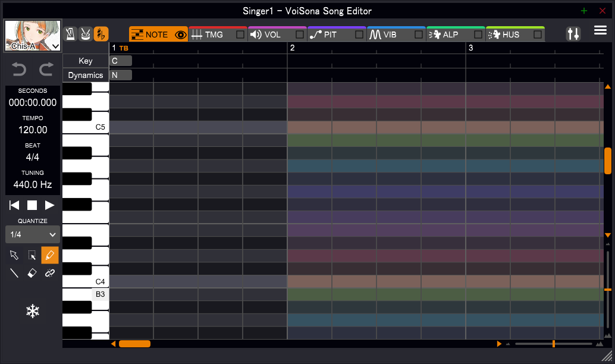Select the pencil draw tool
Image resolution: width=615 pixels, height=364 pixels.
click(x=50, y=255)
